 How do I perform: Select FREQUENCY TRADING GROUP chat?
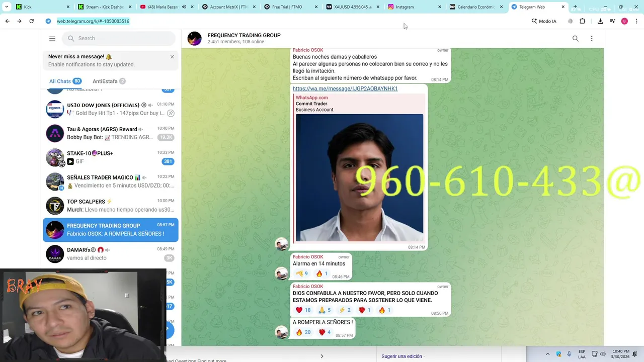click(x=111, y=230)
